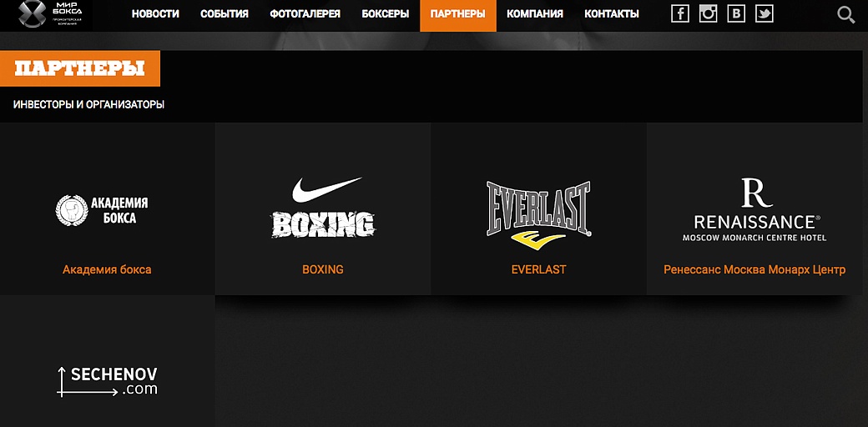
Task: Open the Новости menu item
Action: coord(155,14)
